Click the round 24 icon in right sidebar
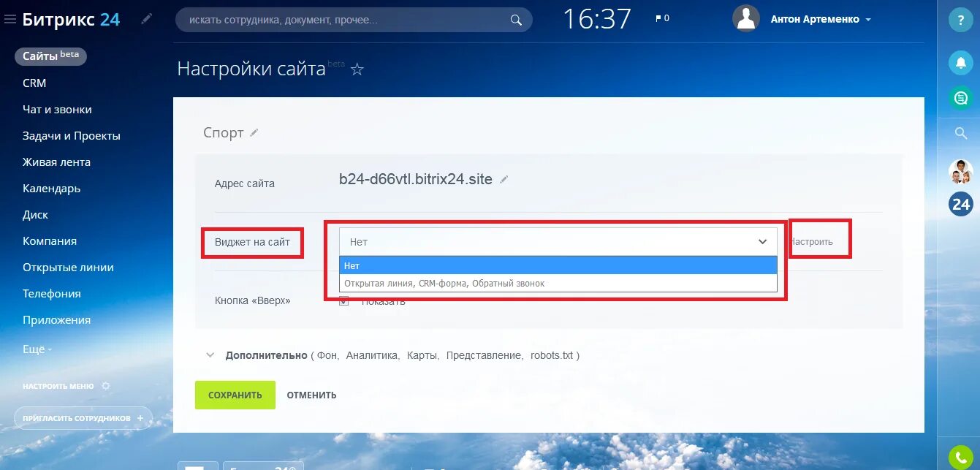This screenshot has width=980, height=470. point(960,204)
